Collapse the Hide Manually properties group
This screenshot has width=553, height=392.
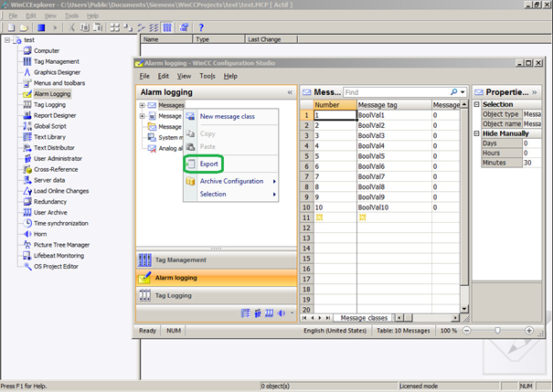476,133
